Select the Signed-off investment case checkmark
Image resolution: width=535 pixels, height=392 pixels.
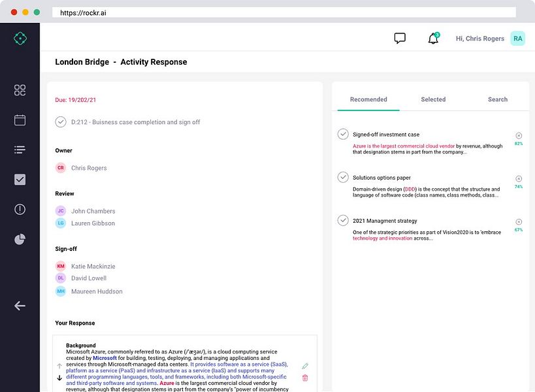[x=343, y=134]
